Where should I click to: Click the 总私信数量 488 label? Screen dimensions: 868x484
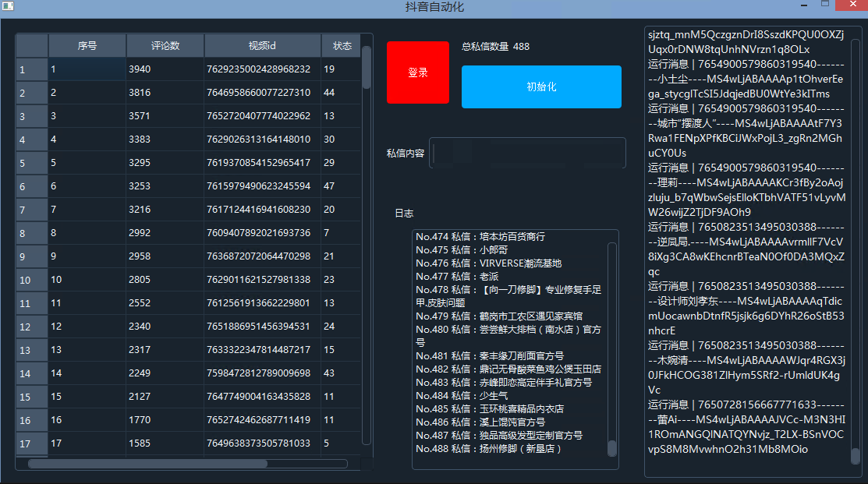click(x=495, y=47)
